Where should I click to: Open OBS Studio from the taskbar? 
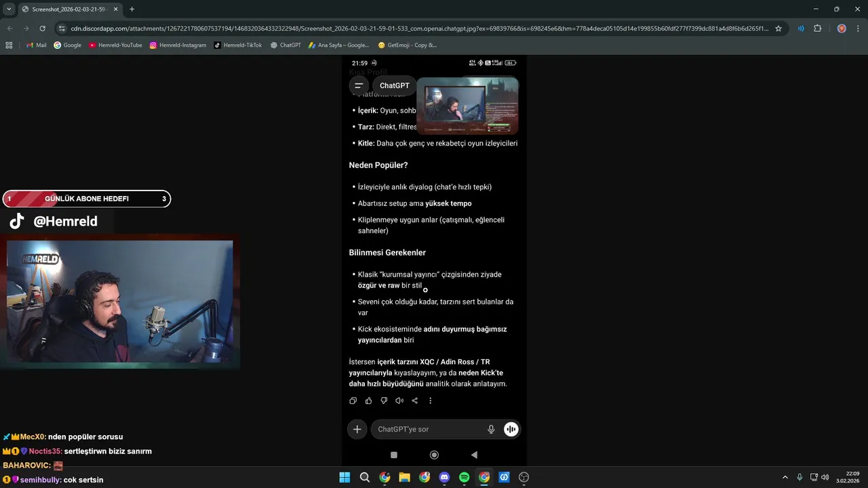click(x=524, y=477)
